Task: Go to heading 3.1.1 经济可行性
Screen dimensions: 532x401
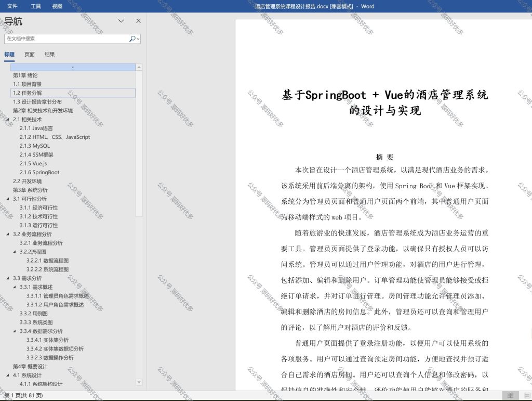Action: [x=38, y=208]
